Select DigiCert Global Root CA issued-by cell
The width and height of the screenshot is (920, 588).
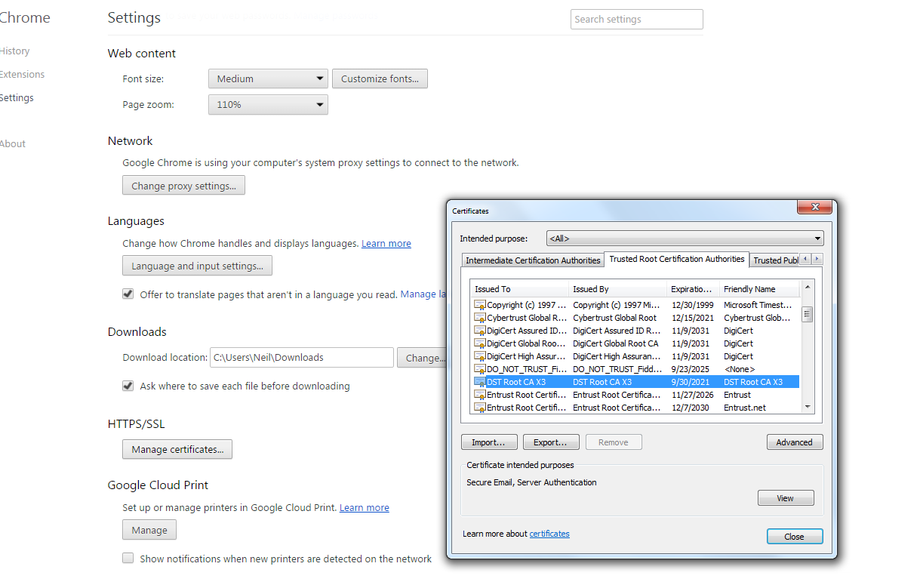pyautogui.click(x=616, y=343)
